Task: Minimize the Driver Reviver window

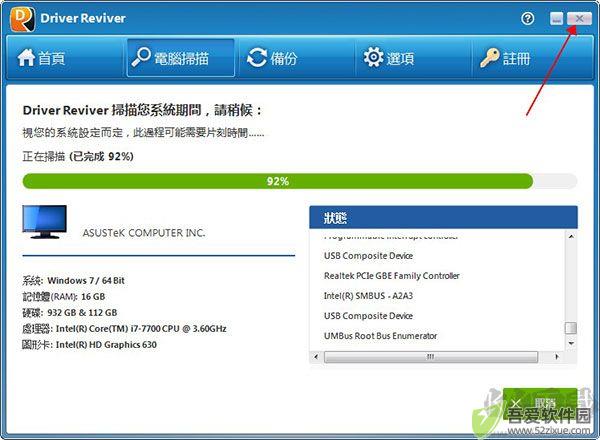Action: click(557, 18)
